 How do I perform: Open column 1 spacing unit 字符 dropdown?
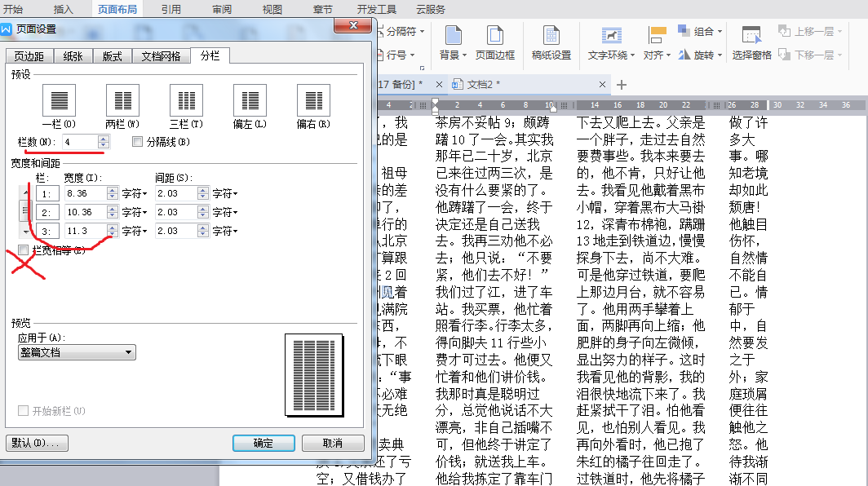(x=225, y=194)
